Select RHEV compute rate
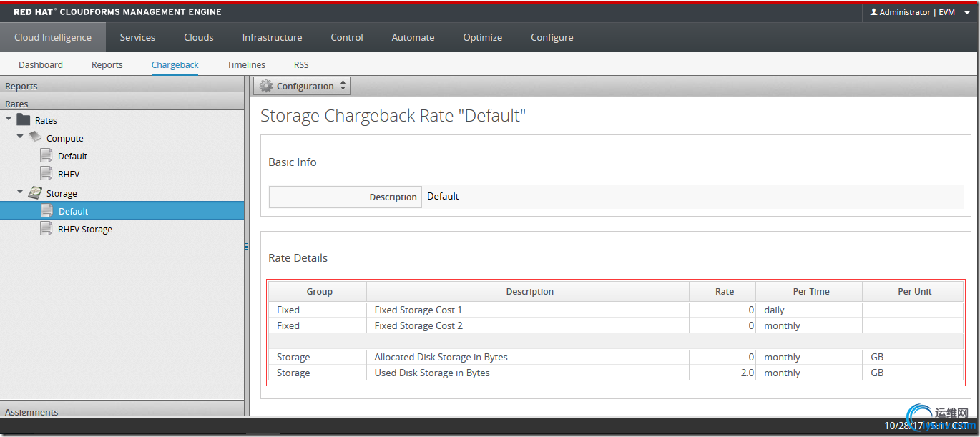Image resolution: width=980 pixels, height=437 pixels. coord(69,174)
